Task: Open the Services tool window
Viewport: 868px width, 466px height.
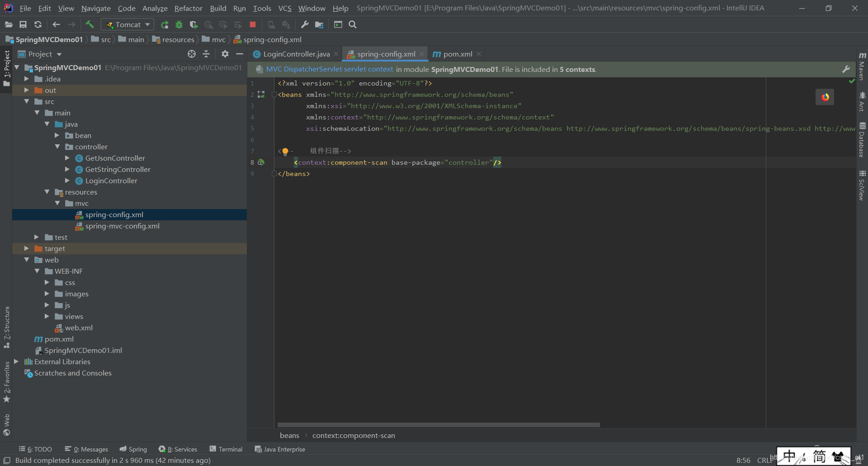Action: (x=178, y=449)
